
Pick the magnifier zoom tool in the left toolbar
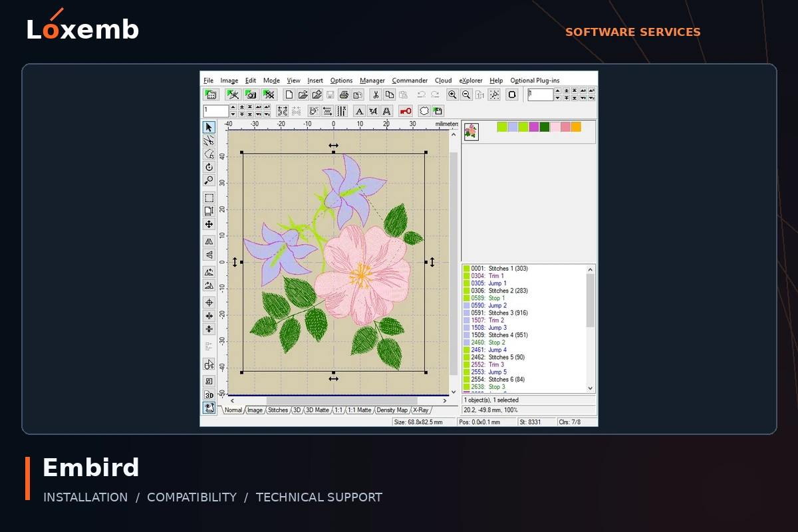tap(209, 180)
